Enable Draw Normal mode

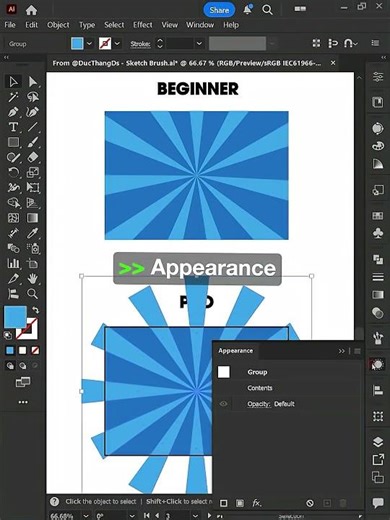coord(10,366)
